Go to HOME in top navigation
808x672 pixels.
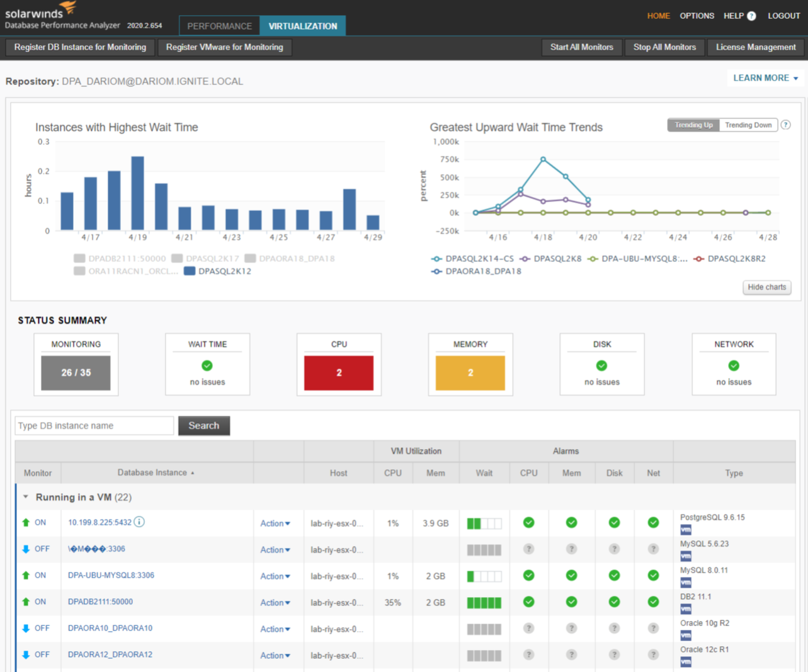coord(659,16)
